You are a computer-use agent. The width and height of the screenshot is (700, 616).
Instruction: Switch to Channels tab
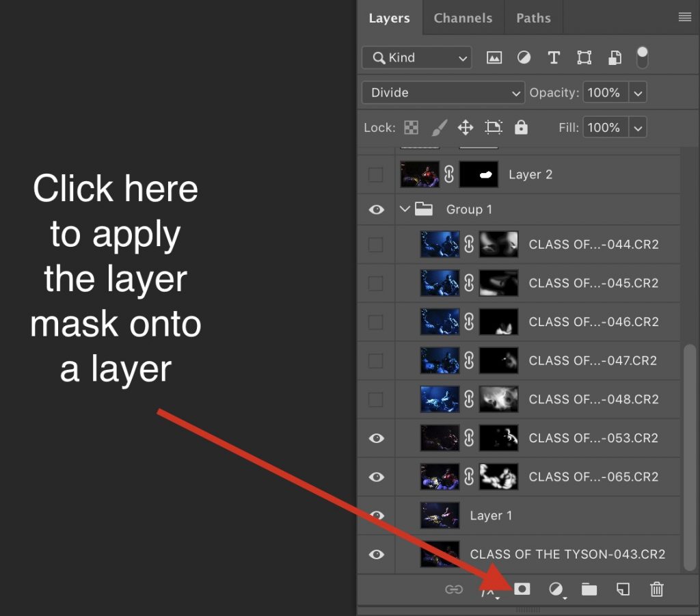click(463, 18)
